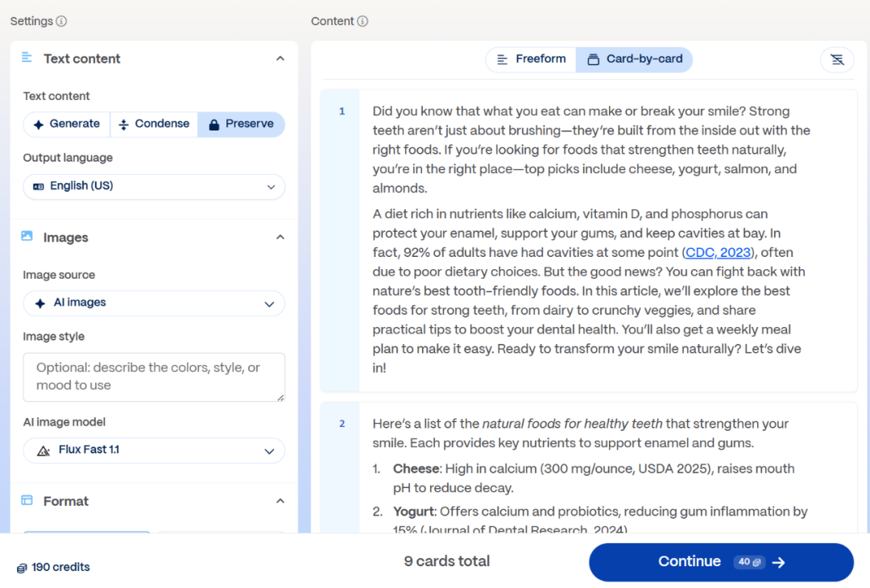Click the Content info icon
Viewport: 870px width, 588px height.
click(x=362, y=22)
